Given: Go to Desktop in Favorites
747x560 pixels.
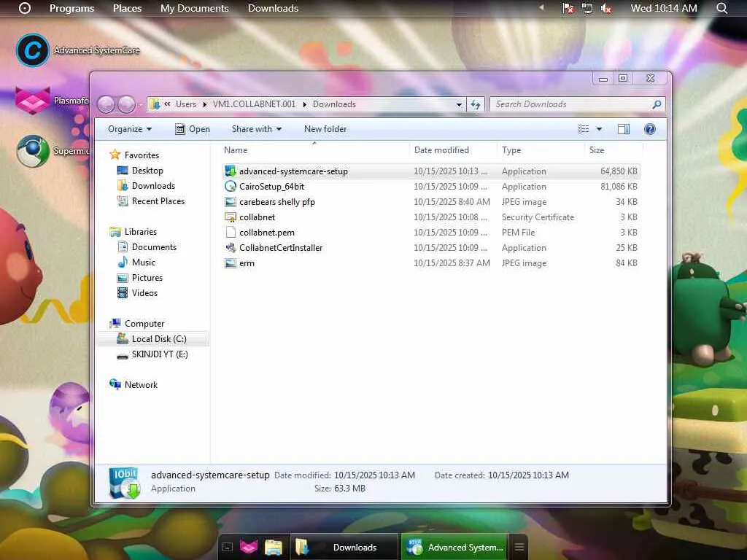Looking at the screenshot, I should pos(147,171).
